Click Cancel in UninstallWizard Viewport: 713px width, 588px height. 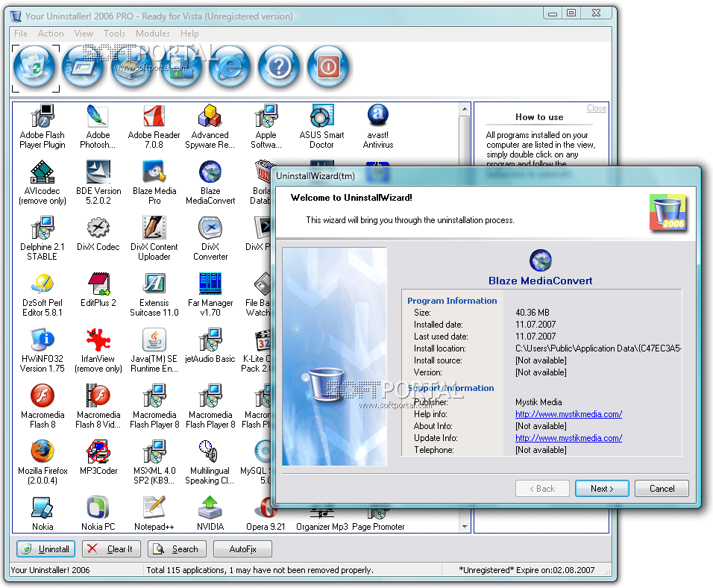click(x=662, y=488)
